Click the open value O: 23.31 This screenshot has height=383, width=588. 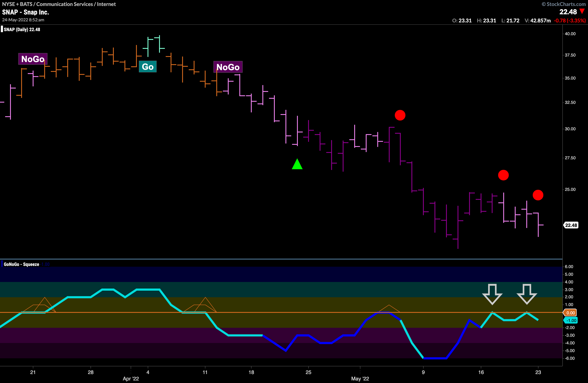click(x=462, y=20)
